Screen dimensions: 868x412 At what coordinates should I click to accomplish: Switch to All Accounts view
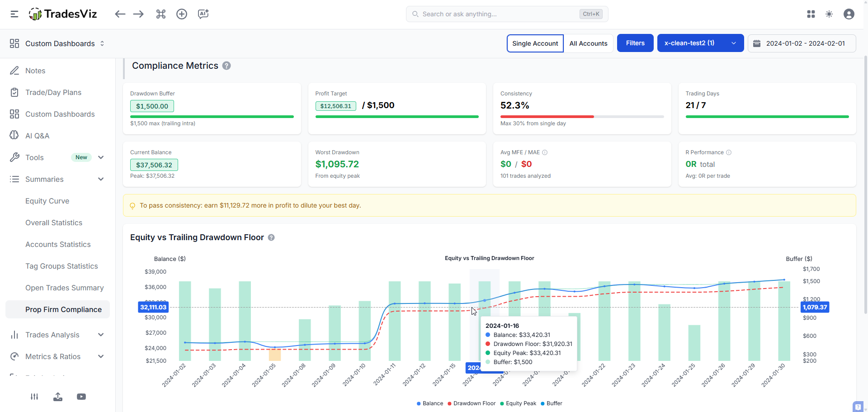pyautogui.click(x=588, y=43)
